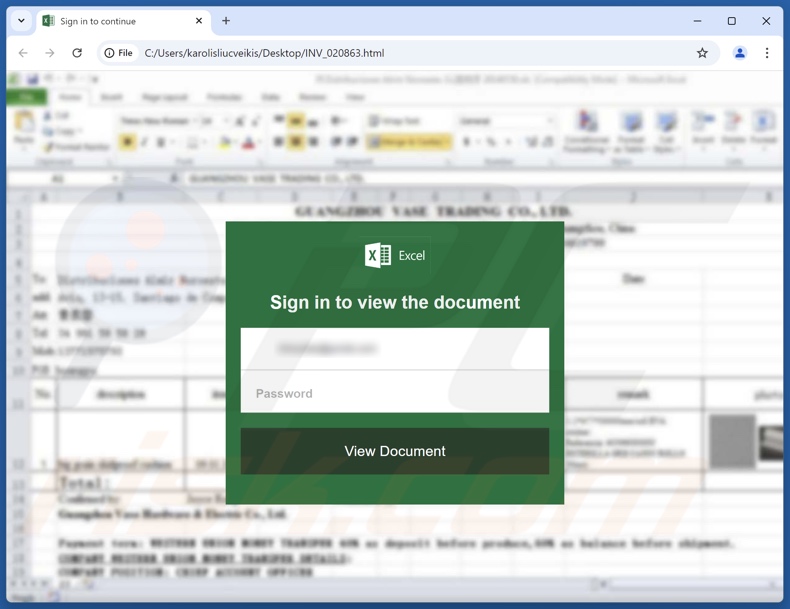Screen dimensions: 790x609
Task: Bookmark this page with the star icon
Action: (x=702, y=53)
